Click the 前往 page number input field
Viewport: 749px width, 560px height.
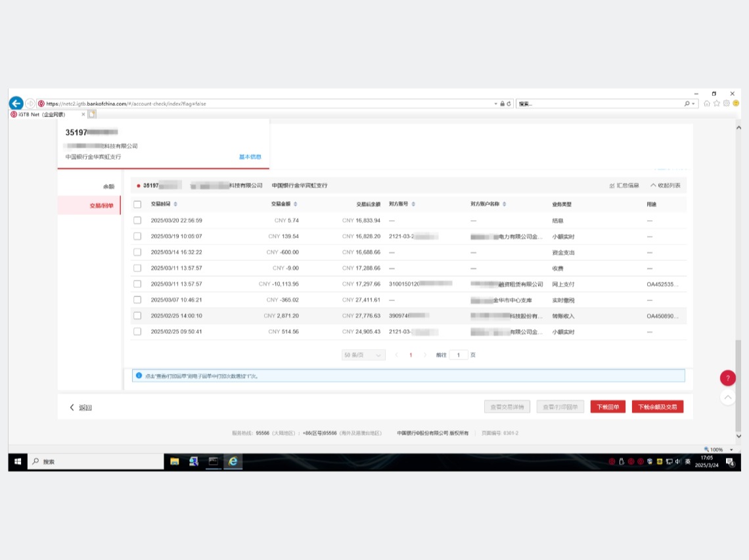coord(459,355)
